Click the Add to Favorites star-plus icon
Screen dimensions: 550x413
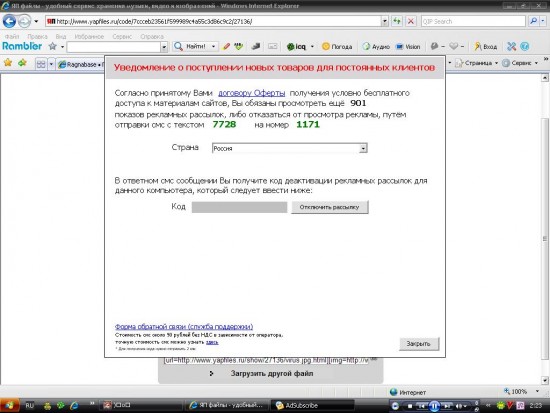click(22, 63)
